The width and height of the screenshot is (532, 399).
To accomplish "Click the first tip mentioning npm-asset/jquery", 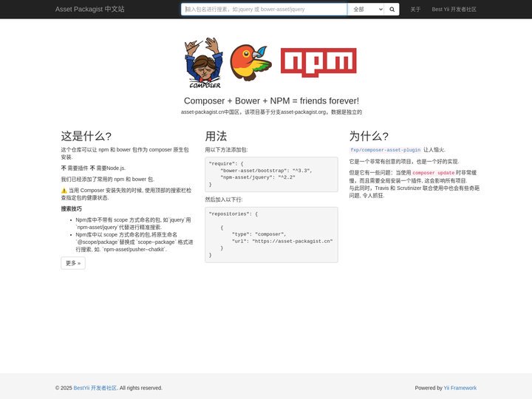I will click(x=133, y=224).
